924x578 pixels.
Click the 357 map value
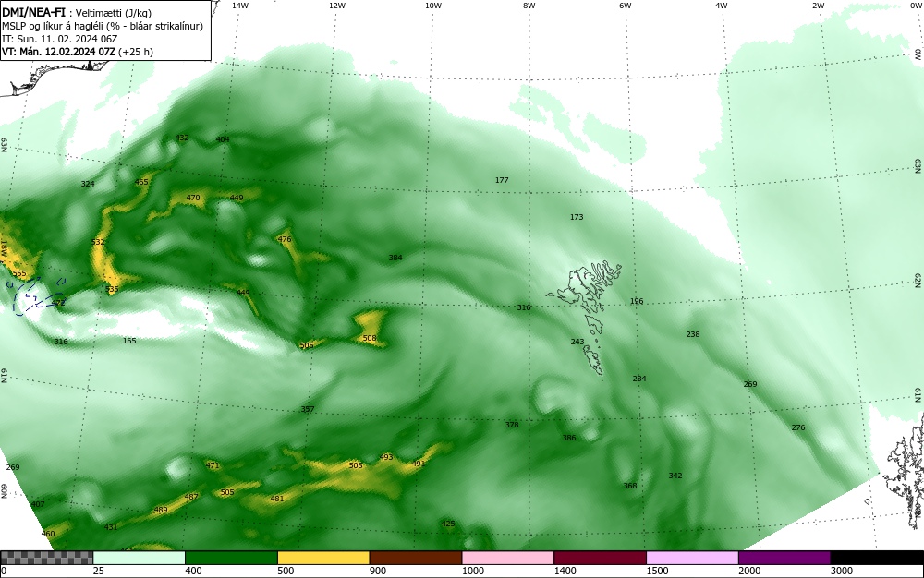[308, 410]
